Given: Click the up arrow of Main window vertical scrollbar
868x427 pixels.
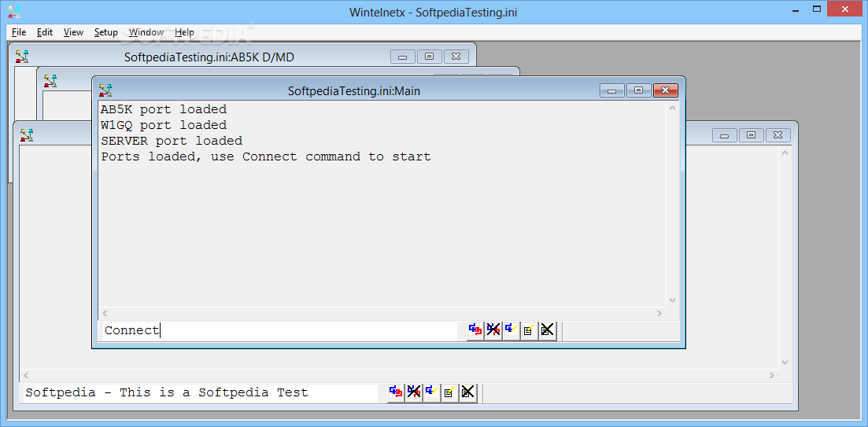Looking at the screenshot, I should [673, 108].
